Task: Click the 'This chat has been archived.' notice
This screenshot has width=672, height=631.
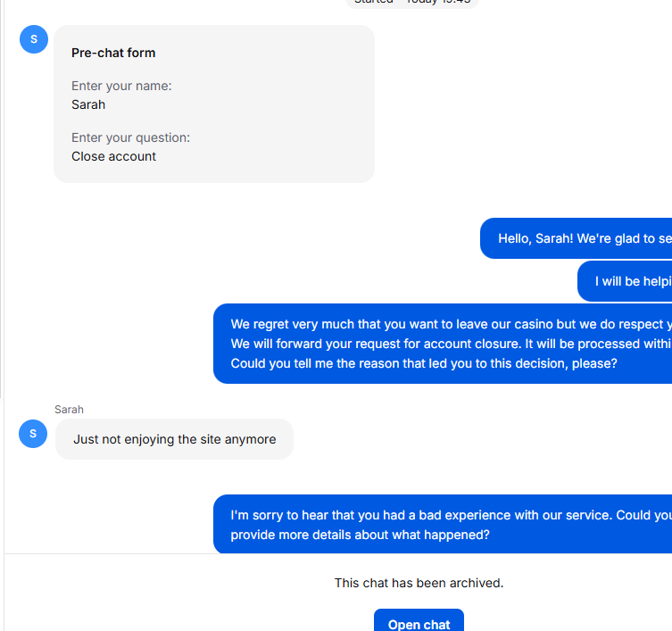Action: pos(419,583)
